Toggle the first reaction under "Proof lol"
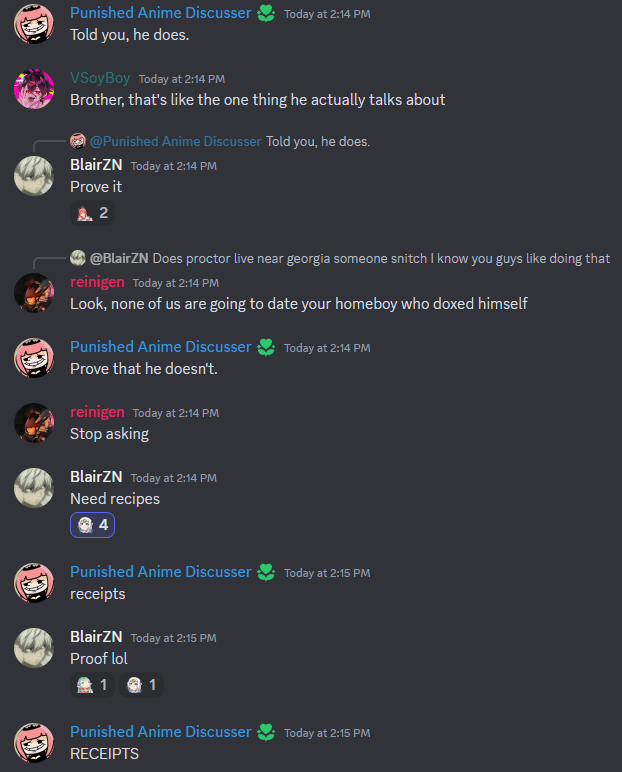 click(93, 685)
